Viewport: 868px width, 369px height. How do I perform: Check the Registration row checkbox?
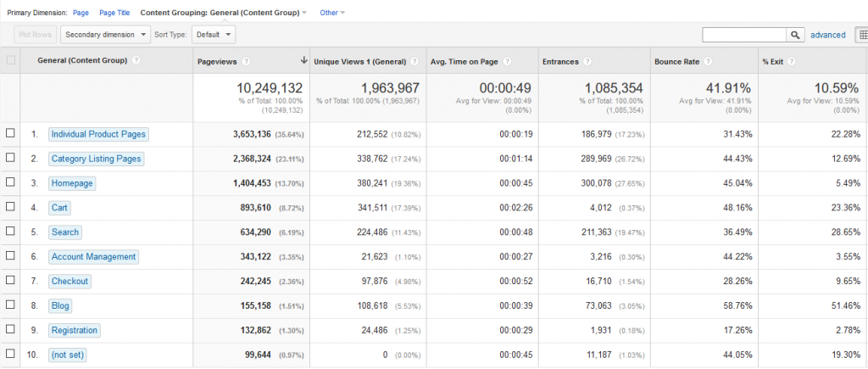coord(10,329)
